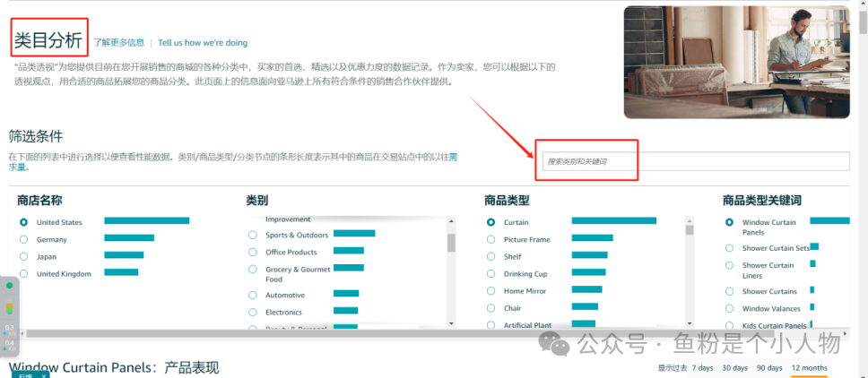868x378 pixels.
Task: Click the product type list scroll-up arrow
Action: (x=690, y=219)
